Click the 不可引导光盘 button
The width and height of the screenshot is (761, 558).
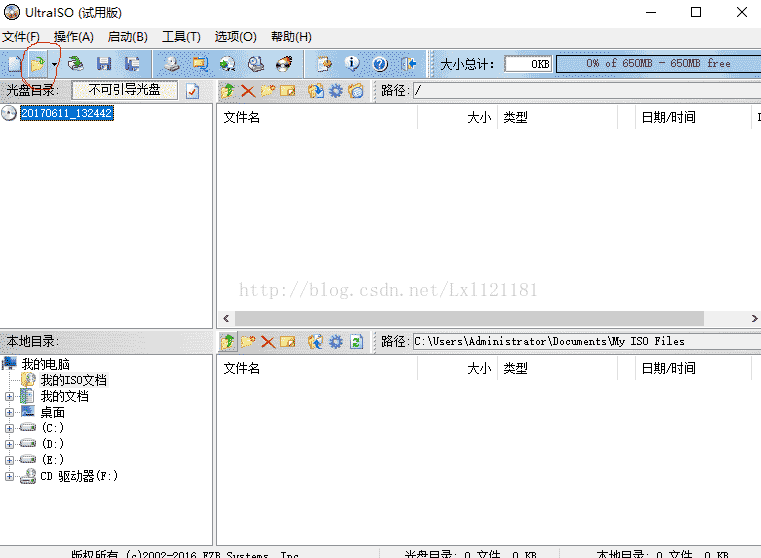(124, 90)
